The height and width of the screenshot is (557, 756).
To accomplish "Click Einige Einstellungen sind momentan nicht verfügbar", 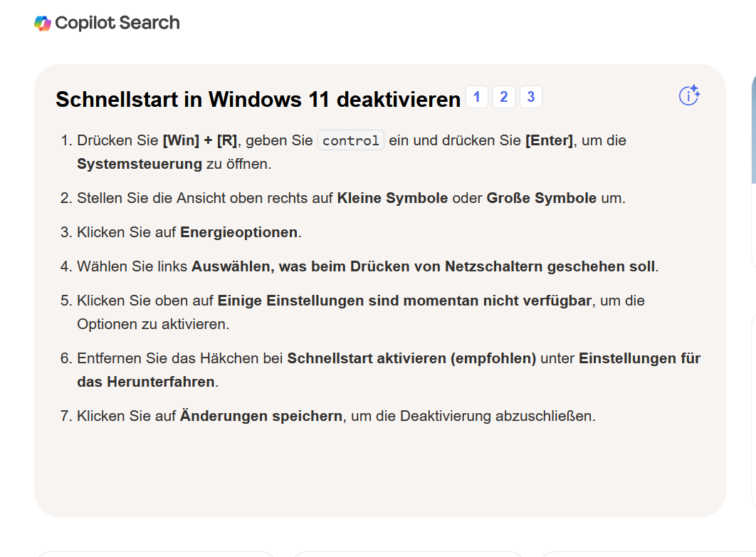I will [x=404, y=301].
